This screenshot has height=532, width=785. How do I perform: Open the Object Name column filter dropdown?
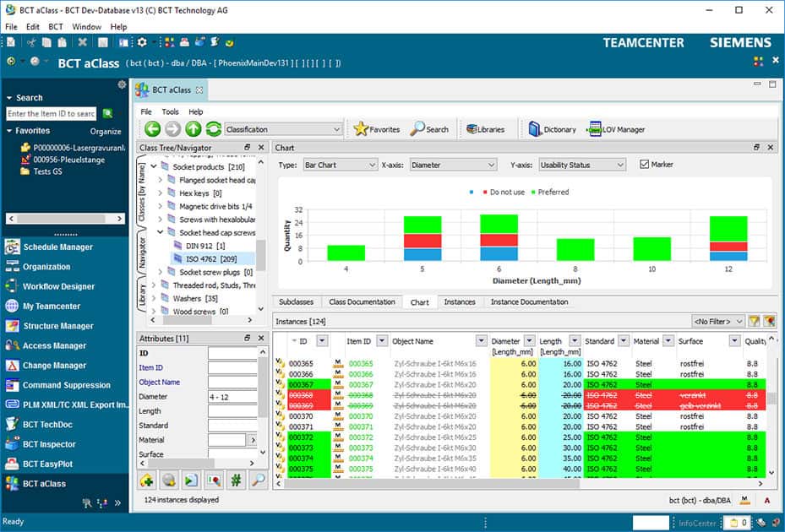(481, 341)
